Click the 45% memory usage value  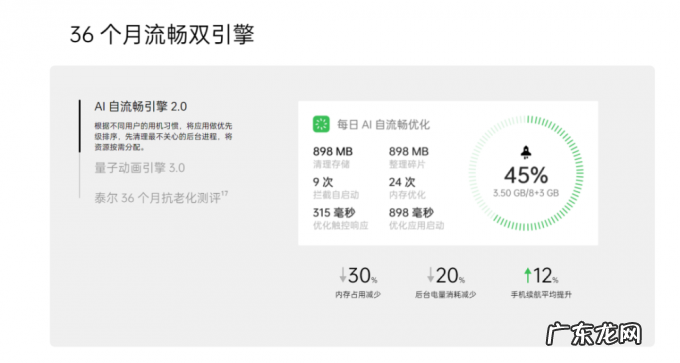[526, 175]
